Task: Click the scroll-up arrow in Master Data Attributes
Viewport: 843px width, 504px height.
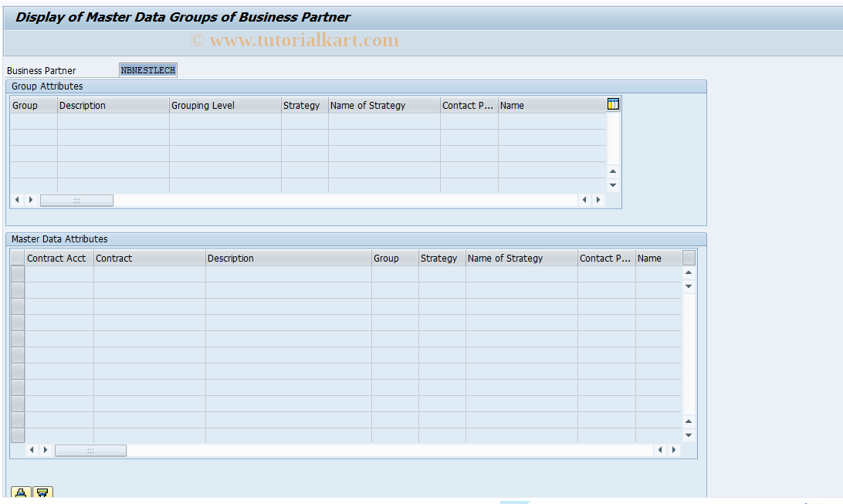Action: coord(687,272)
